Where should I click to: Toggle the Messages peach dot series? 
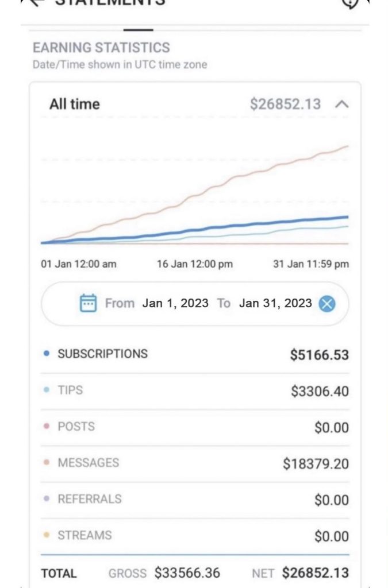pos(47,463)
